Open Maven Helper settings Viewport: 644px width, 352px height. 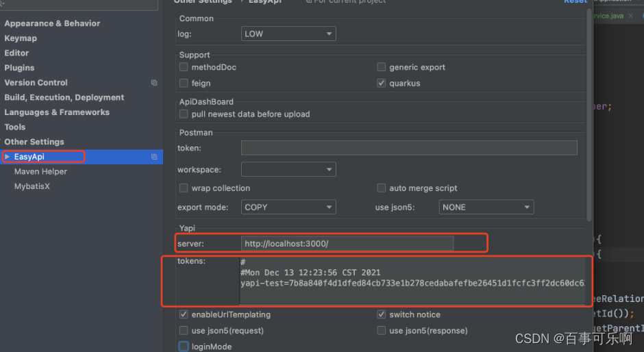pyautogui.click(x=40, y=171)
